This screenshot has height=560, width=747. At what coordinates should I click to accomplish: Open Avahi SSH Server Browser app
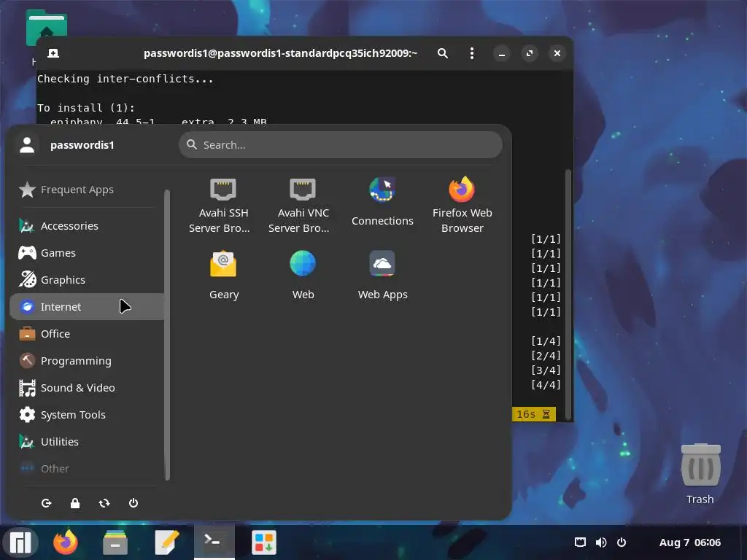(223, 206)
